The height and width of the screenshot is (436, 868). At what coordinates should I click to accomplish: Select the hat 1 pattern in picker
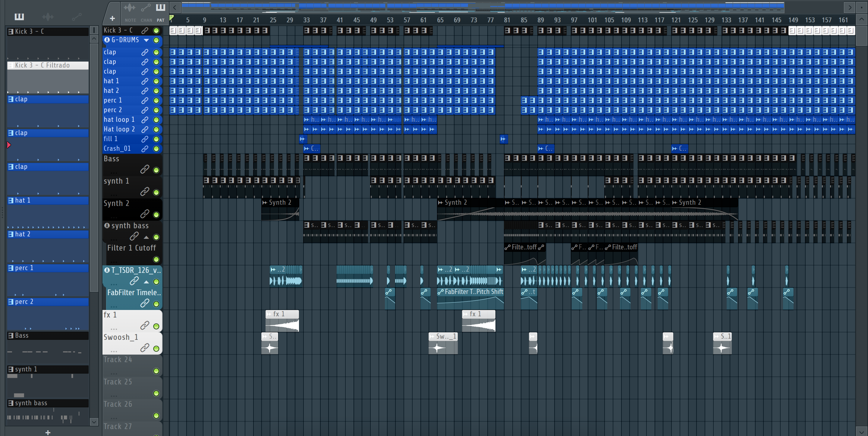(48, 200)
